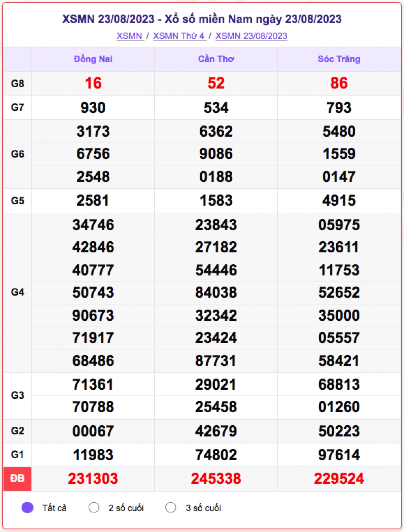Click the G5 row label
404x532 pixels.
pyautogui.click(x=18, y=201)
